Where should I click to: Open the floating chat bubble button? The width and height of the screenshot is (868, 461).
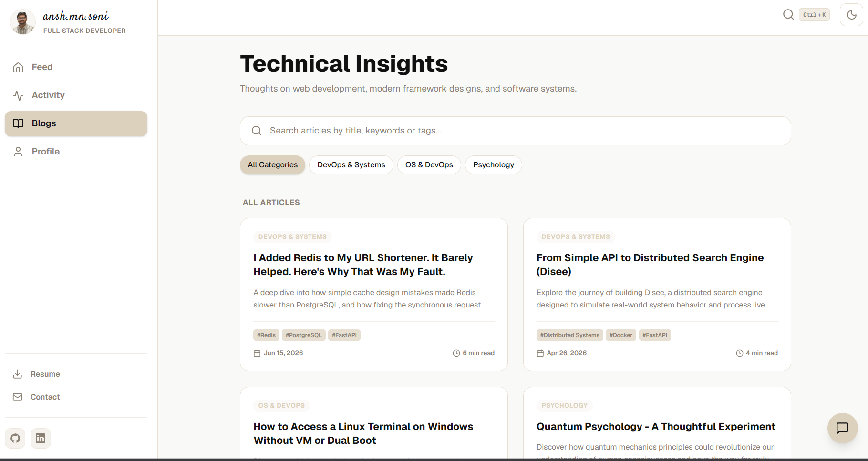[843, 428]
